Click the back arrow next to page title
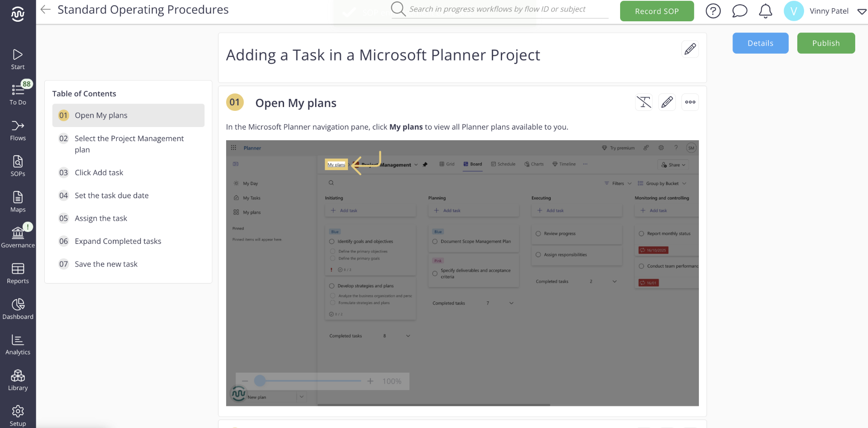Screen dimensions: 868x428 pos(46,9)
